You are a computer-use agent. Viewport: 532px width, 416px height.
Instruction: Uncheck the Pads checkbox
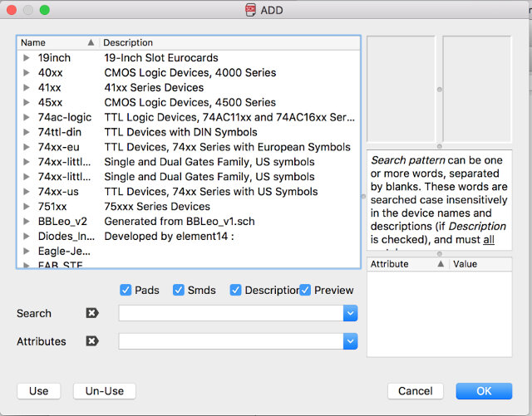tap(126, 290)
